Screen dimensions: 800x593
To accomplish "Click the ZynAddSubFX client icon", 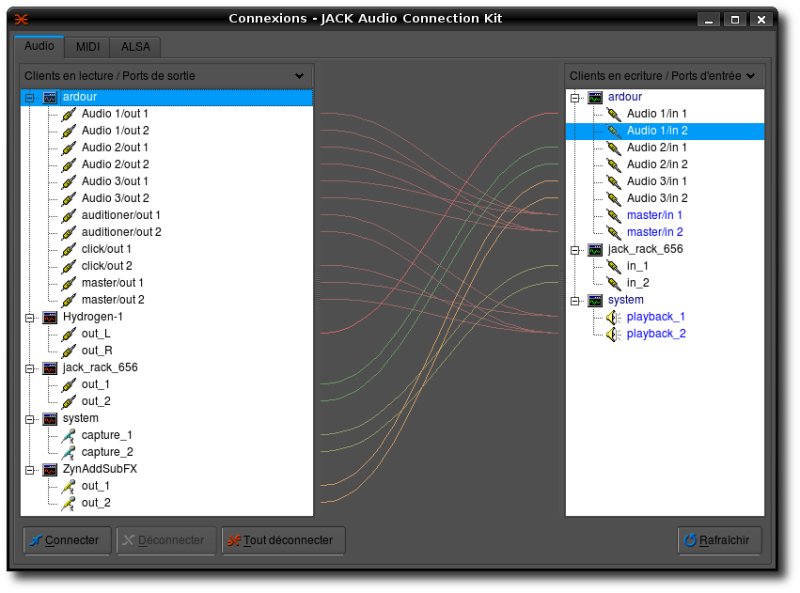I will click(x=50, y=470).
